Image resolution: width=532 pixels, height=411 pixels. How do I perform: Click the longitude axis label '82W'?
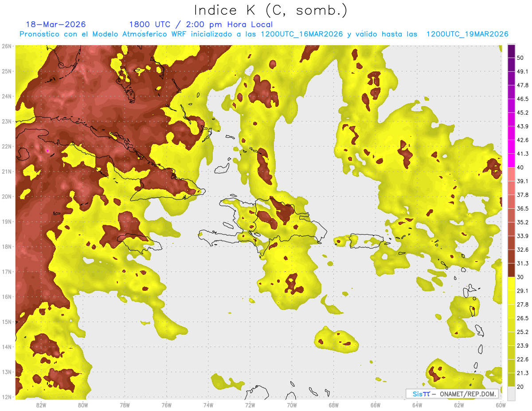pos(41,405)
